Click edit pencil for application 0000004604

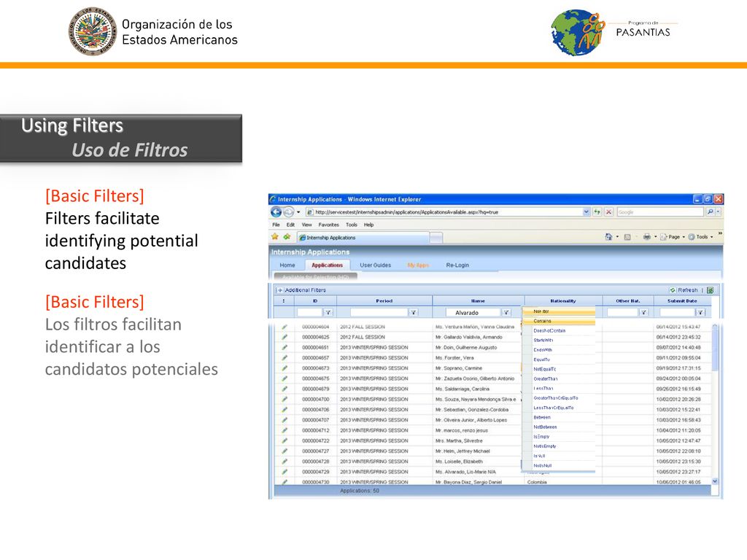click(x=285, y=327)
